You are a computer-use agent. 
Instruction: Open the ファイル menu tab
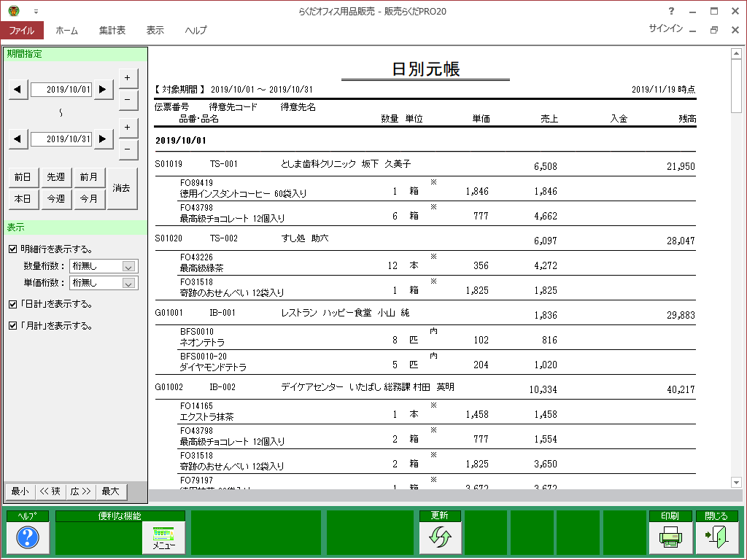[x=22, y=30]
